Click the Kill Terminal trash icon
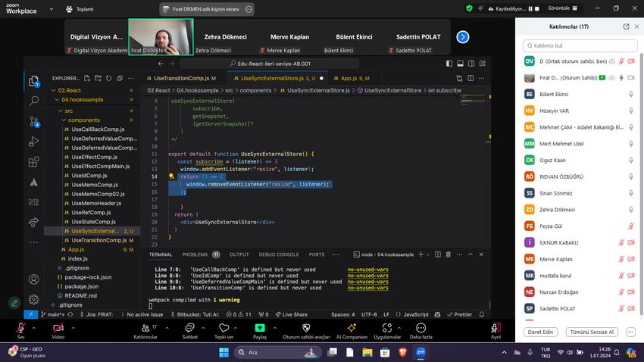Viewport: 644px width, 362px height. point(449,254)
